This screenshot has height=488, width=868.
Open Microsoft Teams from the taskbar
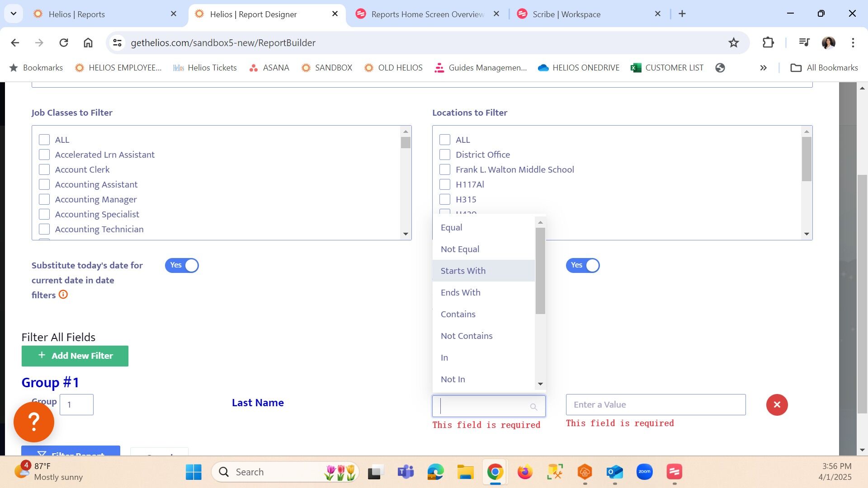coord(406,472)
